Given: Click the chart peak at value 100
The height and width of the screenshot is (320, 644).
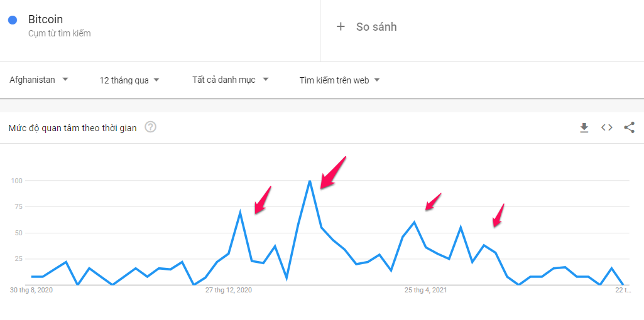Looking at the screenshot, I should 310,181.
